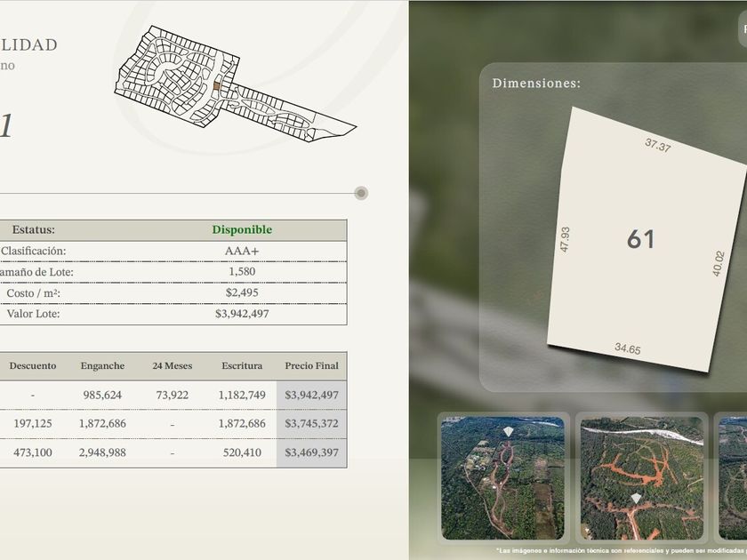This screenshot has width=747, height=560.
Task: Click the 'Descuento' column header
Action: [32, 365]
